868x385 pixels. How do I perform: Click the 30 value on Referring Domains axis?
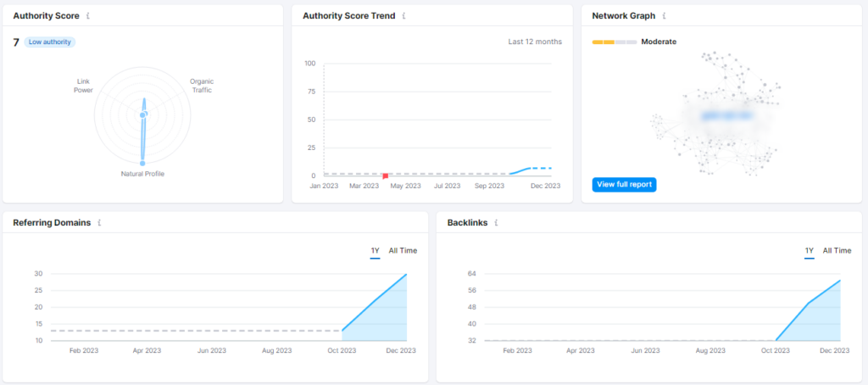point(38,274)
